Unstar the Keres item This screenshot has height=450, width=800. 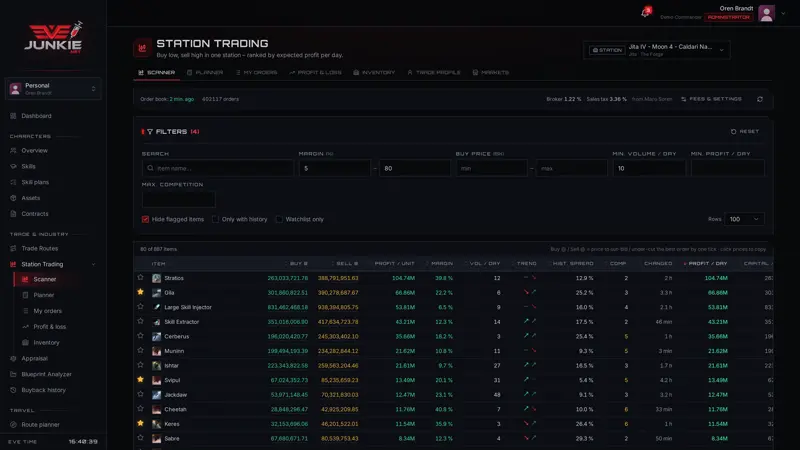[x=140, y=423]
